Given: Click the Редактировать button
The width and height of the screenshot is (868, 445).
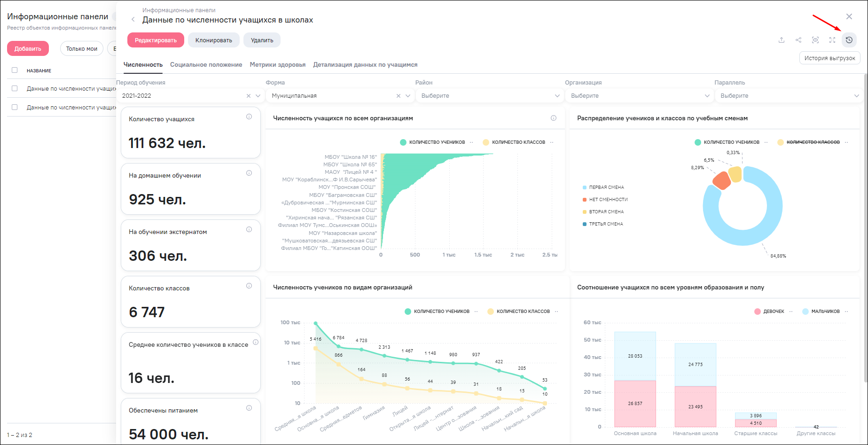Looking at the screenshot, I should pyautogui.click(x=156, y=40).
